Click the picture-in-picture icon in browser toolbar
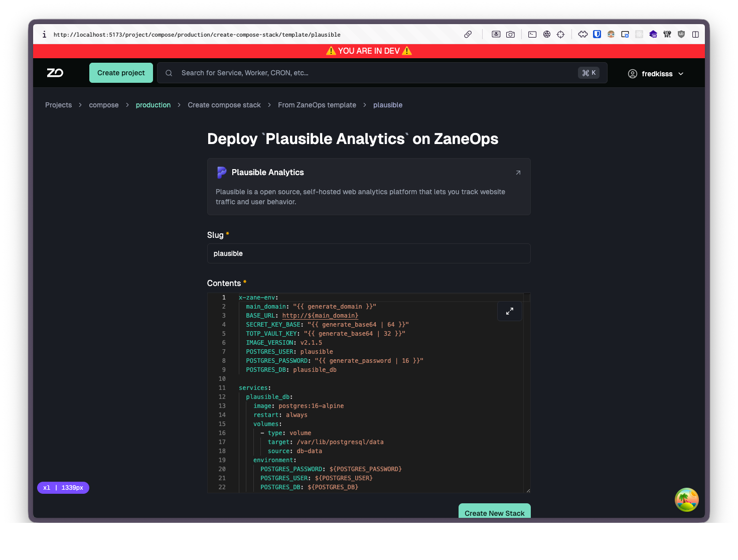 pos(496,34)
